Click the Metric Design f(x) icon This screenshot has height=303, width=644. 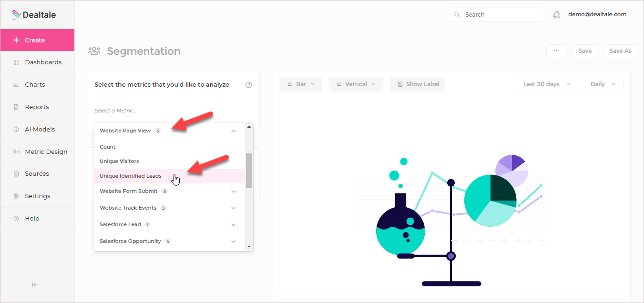coord(16,151)
